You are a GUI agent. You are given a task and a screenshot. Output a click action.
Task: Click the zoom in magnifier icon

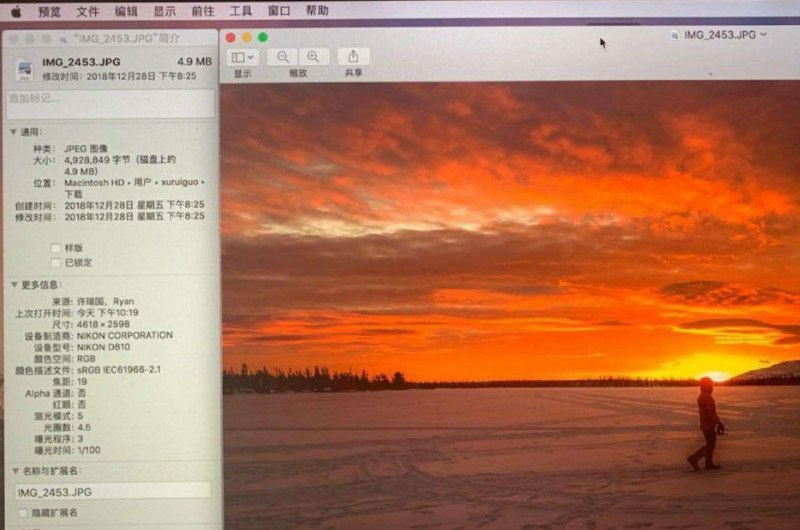[x=313, y=57]
